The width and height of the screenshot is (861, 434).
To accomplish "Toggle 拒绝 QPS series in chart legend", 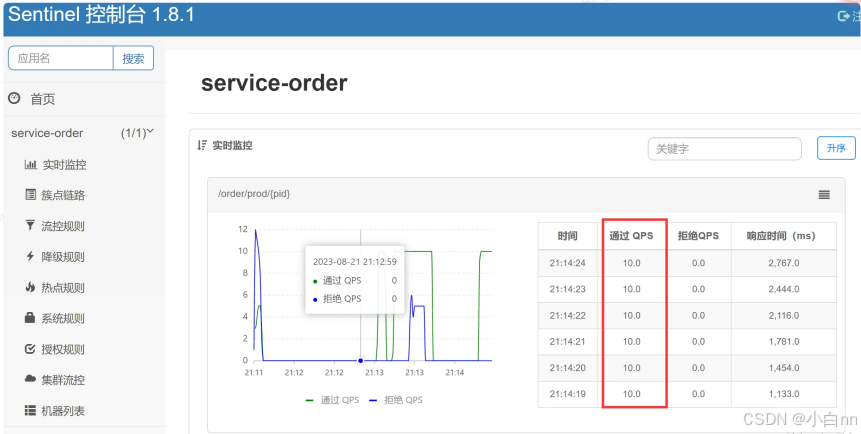I will [396, 400].
